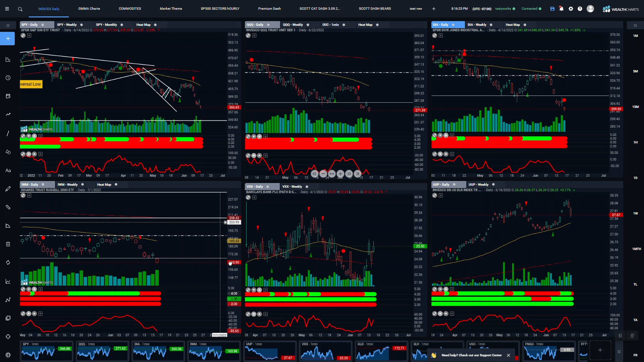The height and width of the screenshot is (362, 644).
Task: Click the zoom out minus chart button
Action: (323, 174)
